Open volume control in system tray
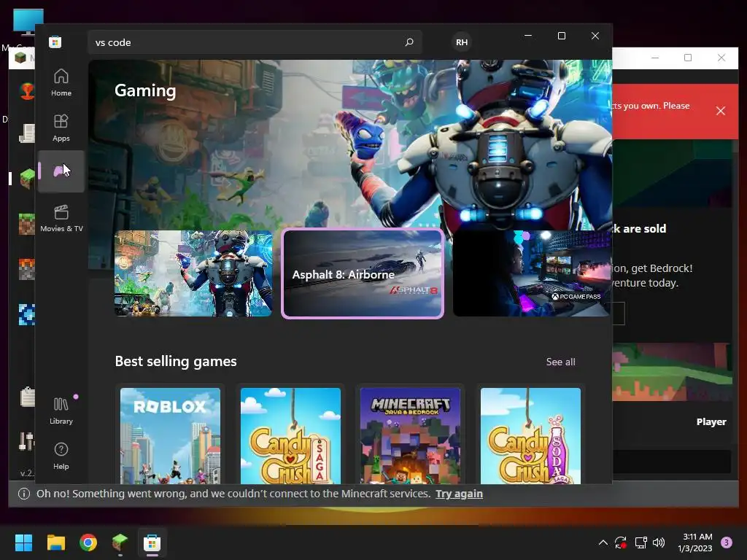The height and width of the screenshot is (560, 747). (x=659, y=542)
